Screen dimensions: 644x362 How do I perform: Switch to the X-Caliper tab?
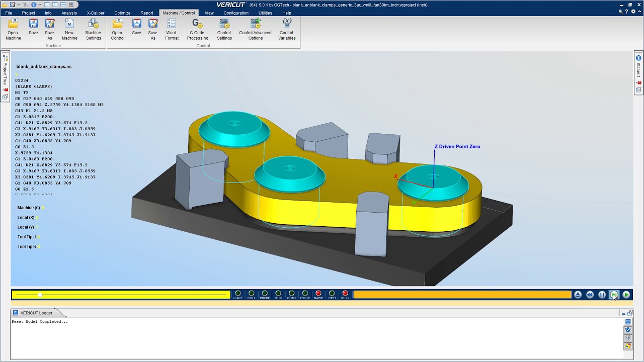coord(96,13)
